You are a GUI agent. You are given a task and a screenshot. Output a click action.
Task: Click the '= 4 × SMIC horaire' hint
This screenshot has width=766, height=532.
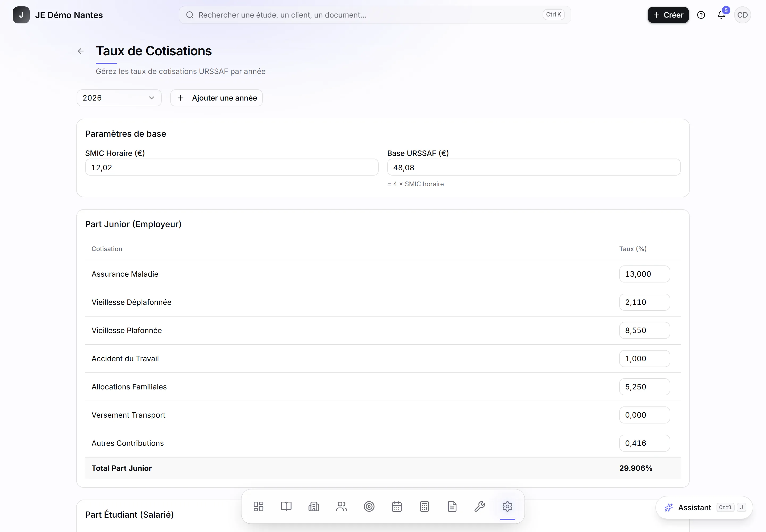415,184
